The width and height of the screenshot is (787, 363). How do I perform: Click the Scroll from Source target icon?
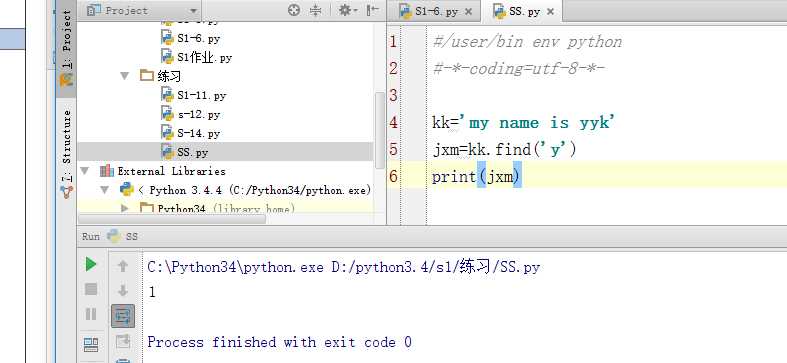294,10
